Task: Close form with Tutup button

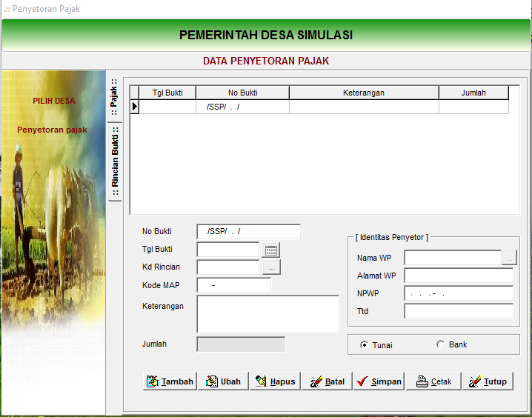Action: pyautogui.click(x=487, y=381)
